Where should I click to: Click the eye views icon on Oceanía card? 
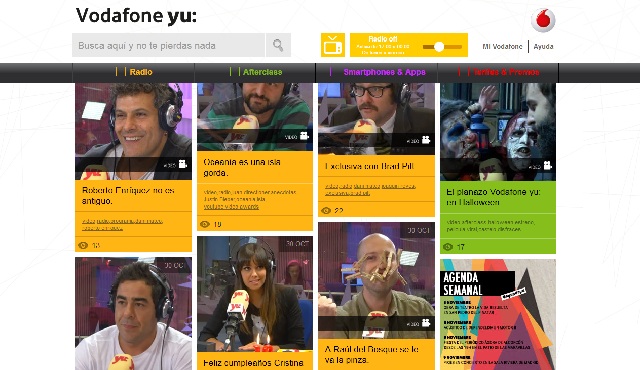pyautogui.click(x=204, y=224)
